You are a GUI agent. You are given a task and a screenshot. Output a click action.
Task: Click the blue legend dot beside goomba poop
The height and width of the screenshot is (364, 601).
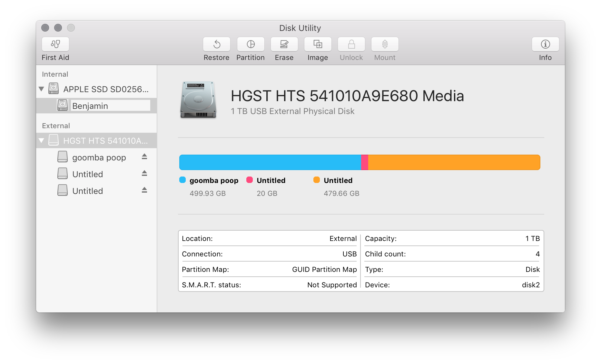(x=182, y=180)
